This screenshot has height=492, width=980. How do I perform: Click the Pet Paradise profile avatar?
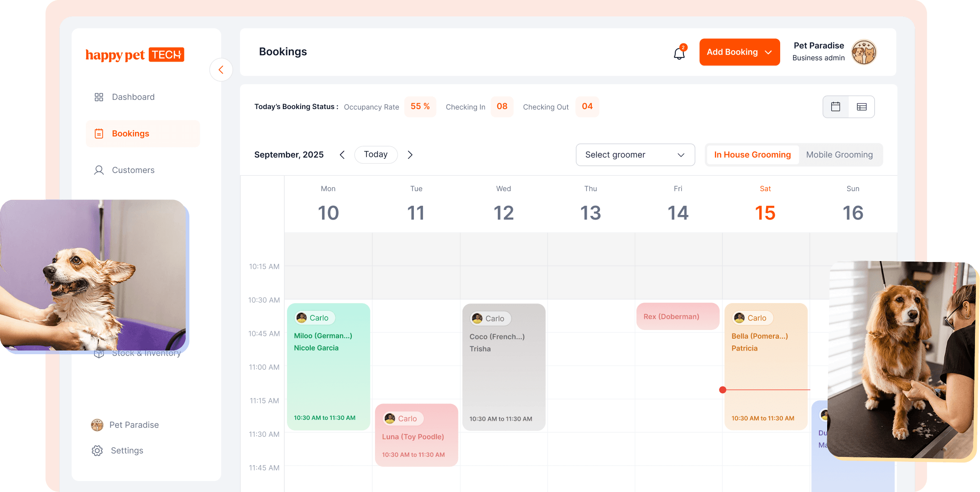[x=864, y=52]
